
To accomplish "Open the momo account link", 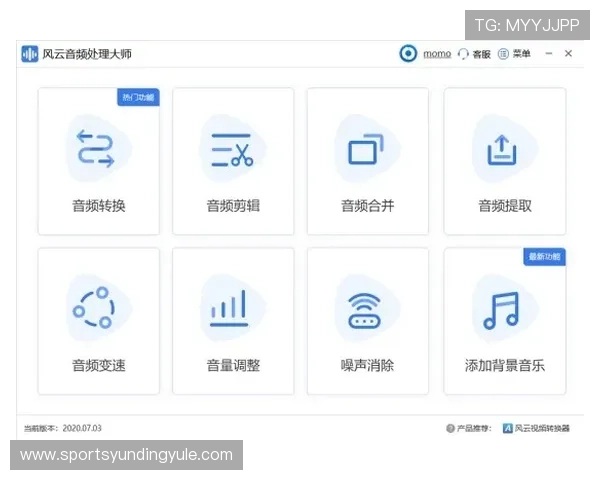I will point(437,54).
